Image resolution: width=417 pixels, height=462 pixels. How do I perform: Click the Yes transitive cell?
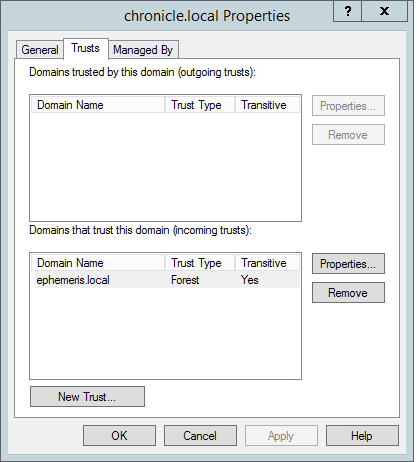(x=250, y=280)
